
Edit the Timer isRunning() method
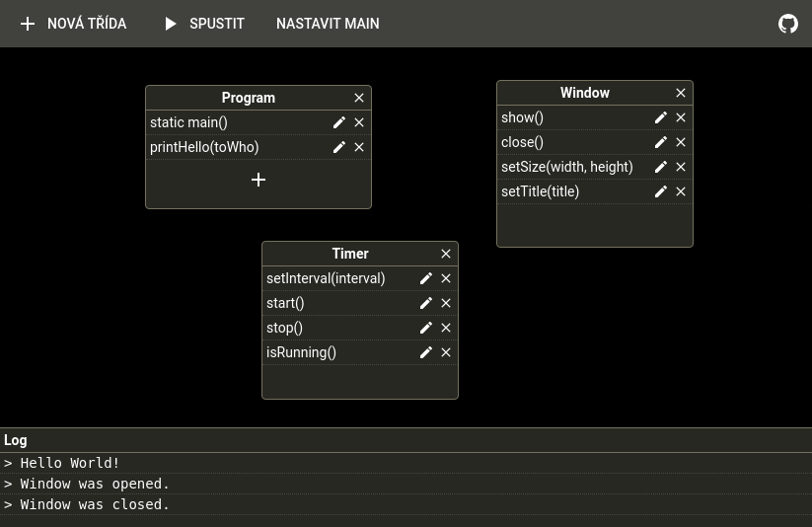pyautogui.click(x=425, y=352)
